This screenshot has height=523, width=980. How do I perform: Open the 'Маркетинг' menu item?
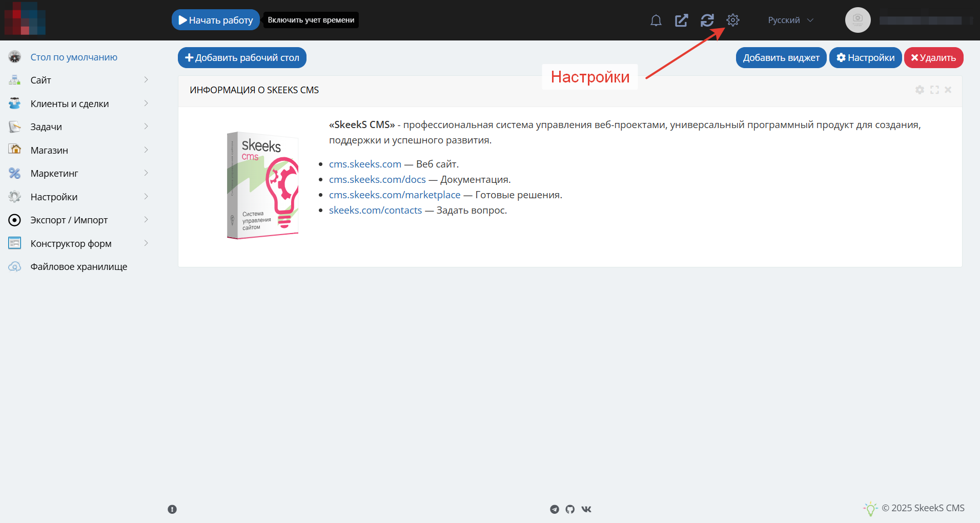[54, 173]
